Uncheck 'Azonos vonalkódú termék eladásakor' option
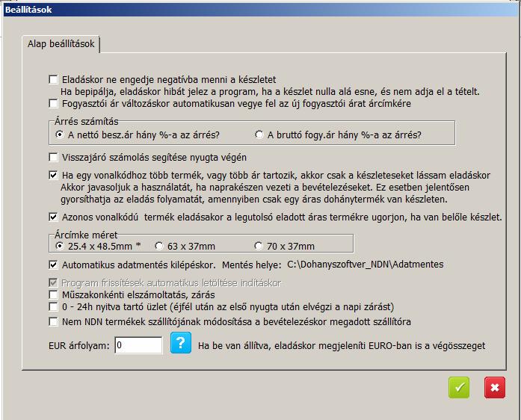This screenshot has height=420, width=521. click(x=53, y=217)
